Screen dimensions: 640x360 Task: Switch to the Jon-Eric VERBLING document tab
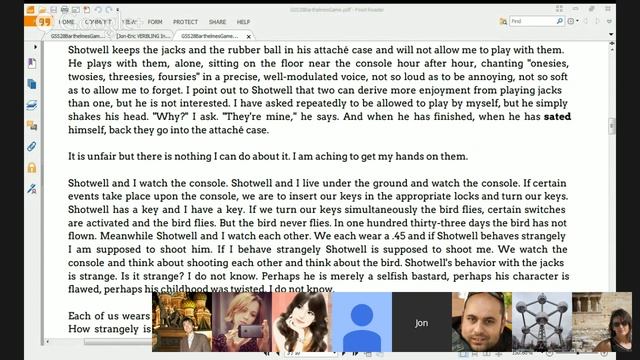pyautogui.click(x=143, y=36)
